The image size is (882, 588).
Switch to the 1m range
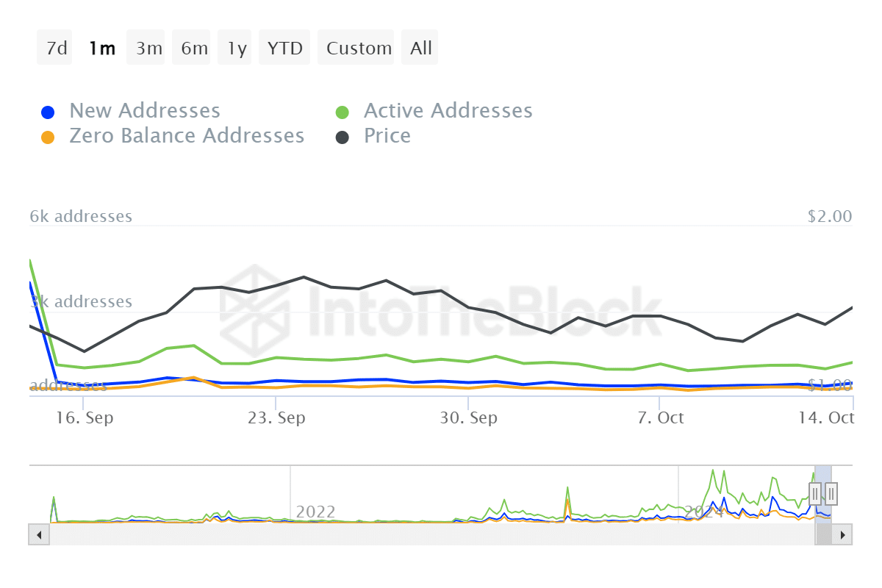point(101,49)
